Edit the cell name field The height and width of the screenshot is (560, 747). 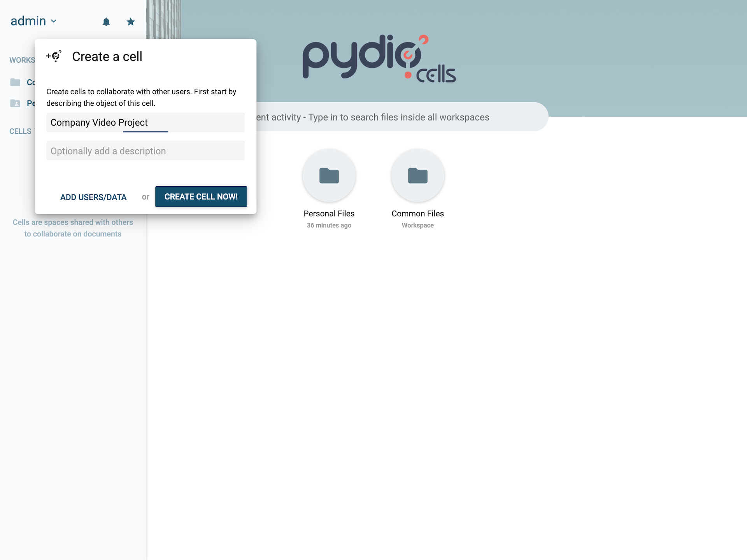pos(146,122)
